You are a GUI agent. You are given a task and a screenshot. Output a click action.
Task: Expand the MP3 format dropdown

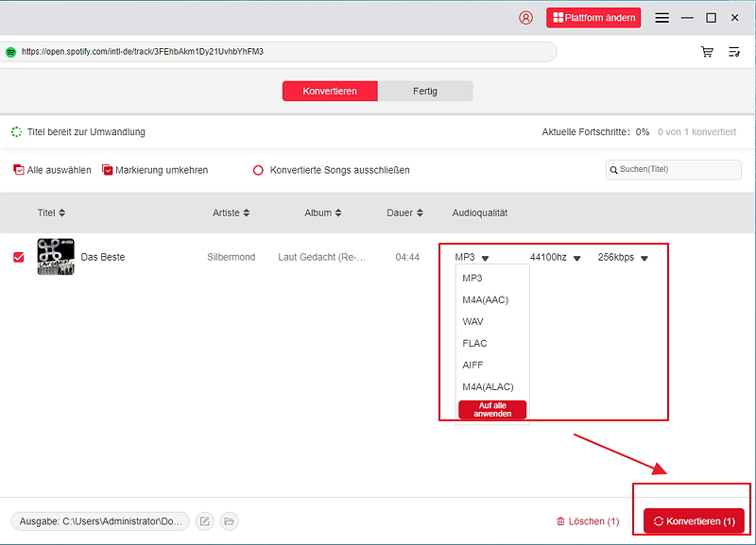coord(472,257)
